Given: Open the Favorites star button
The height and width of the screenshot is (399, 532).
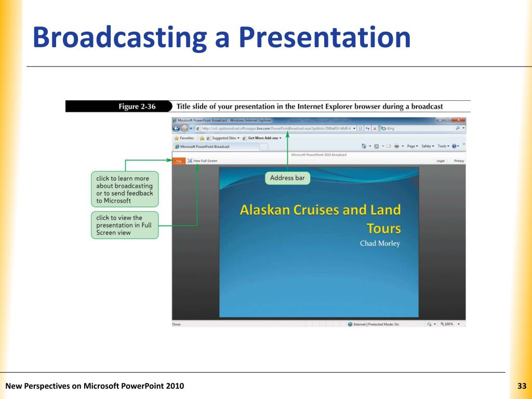Looking at the screenshot, I should (x=184, y=138).
